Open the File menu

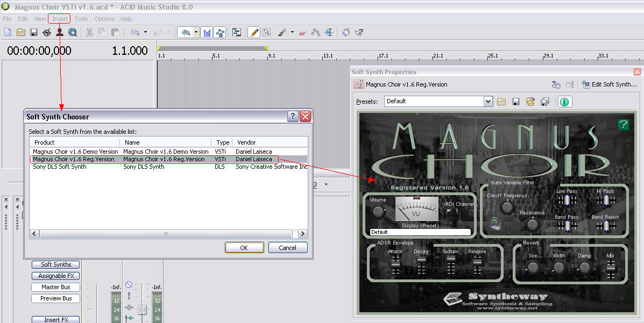click(x=7, y=19)
